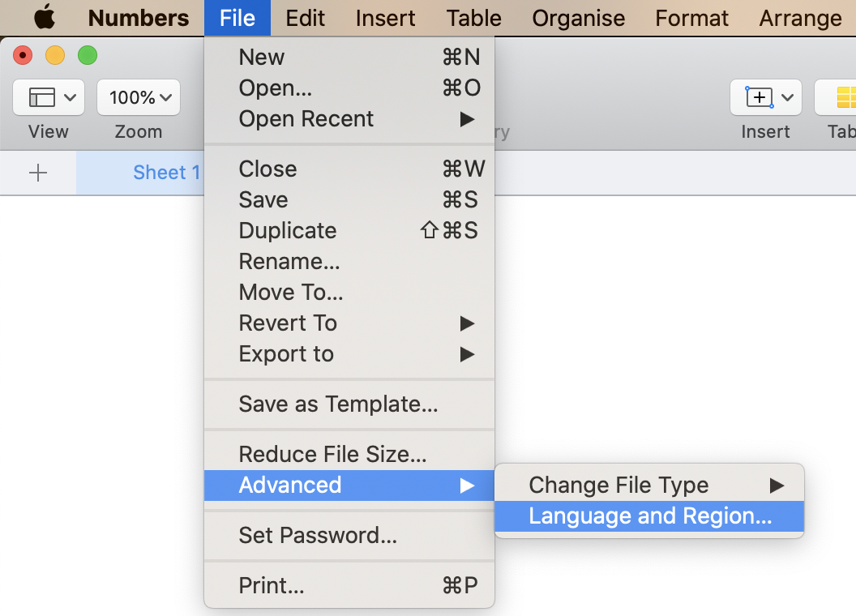
Task: Choose Save as Template from menu
Action: [x=338, y=404]
